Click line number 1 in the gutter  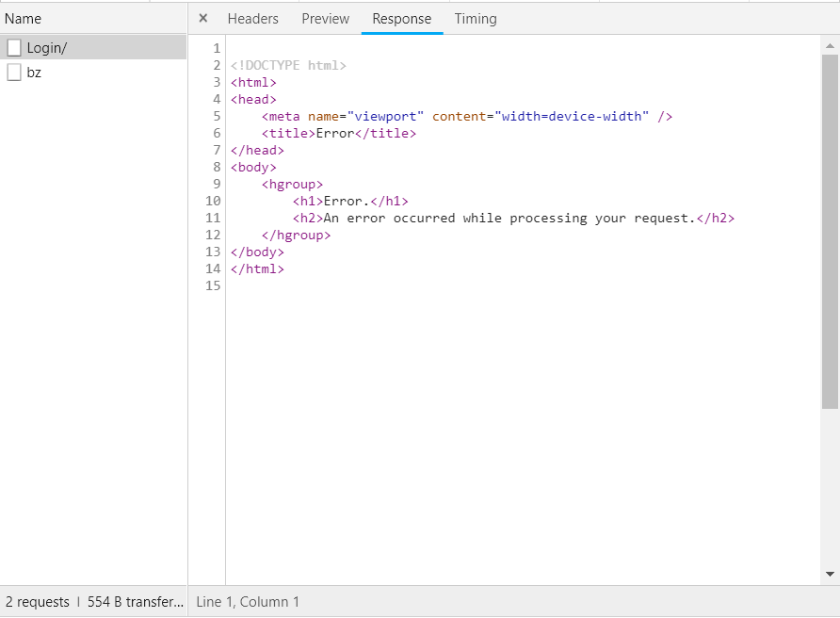tap(217, 48)
